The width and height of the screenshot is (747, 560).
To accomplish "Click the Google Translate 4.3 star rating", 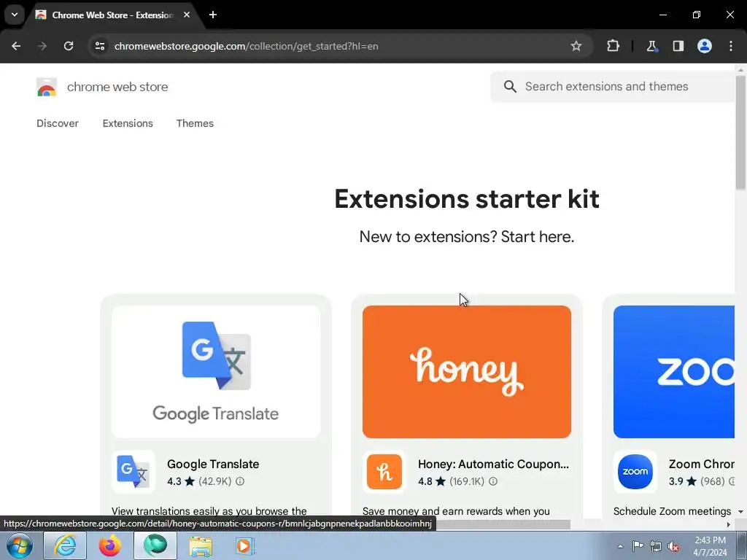I will point(181,481).
